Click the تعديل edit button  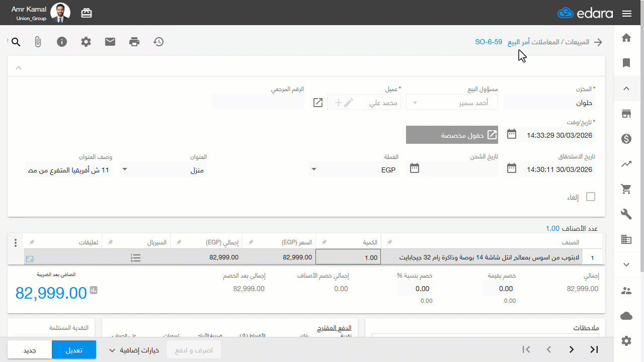pyautogui.click(x=74, y=350)
